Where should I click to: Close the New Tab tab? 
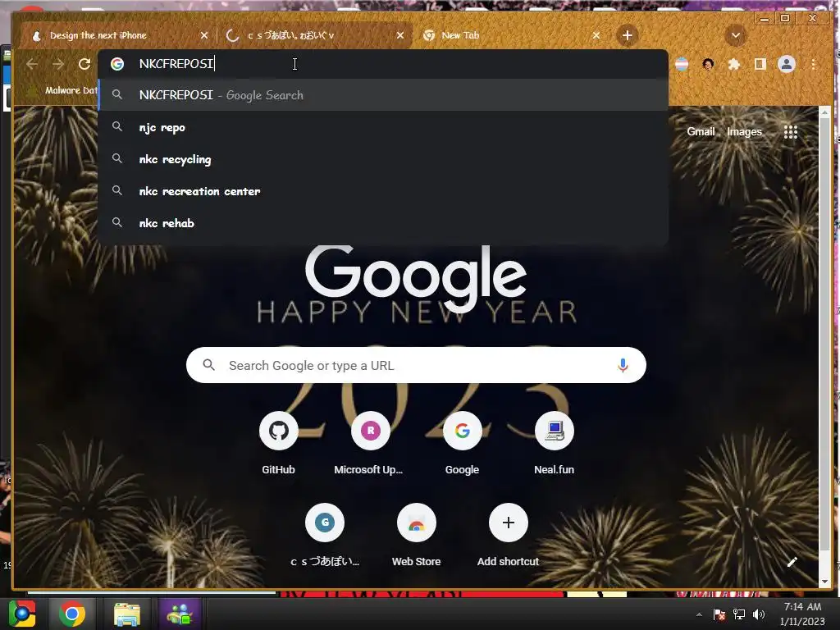(x=596, y=35)
